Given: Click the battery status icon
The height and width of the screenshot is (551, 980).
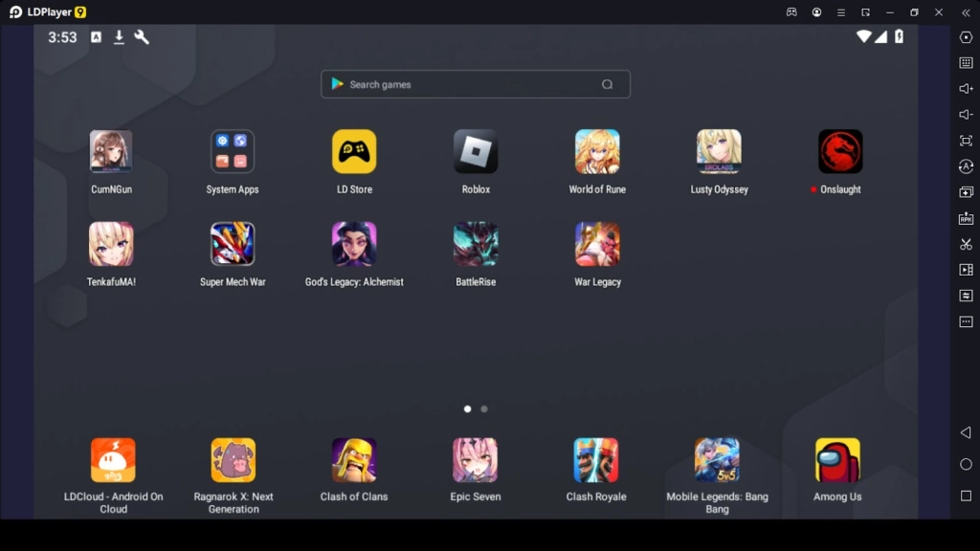Looking at the screenshot, I should (x=900, y=37).
